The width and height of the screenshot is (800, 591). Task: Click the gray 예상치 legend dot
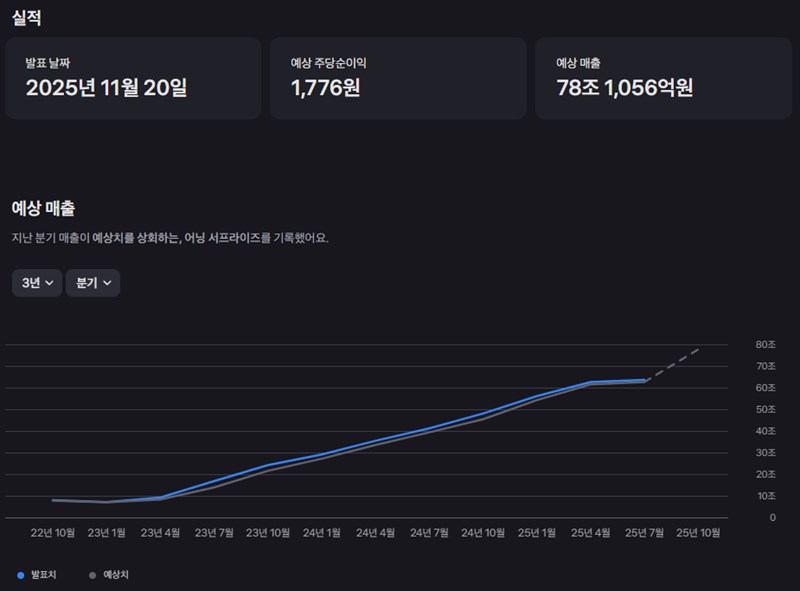coord(93,575)
